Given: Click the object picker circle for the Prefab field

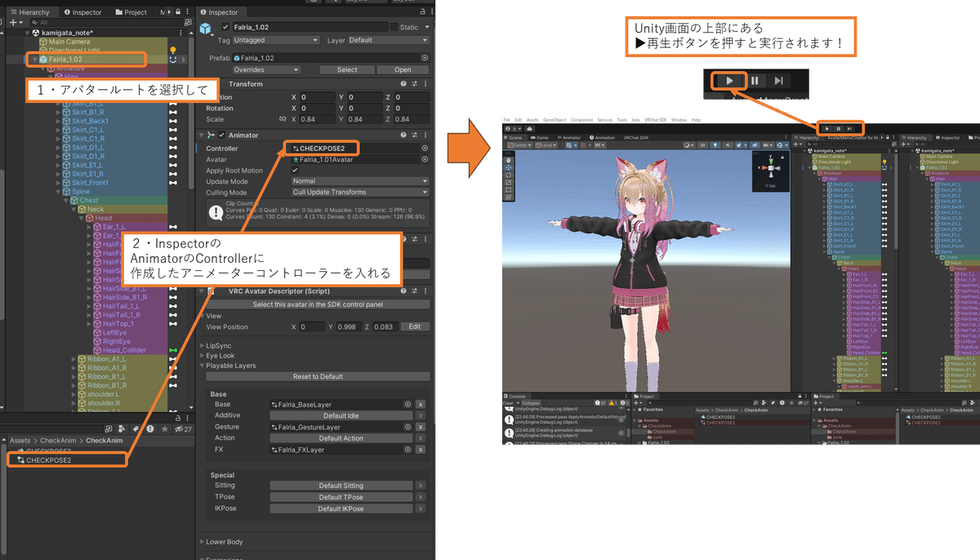Looking at the screenshot, I should pyautogui.click(x=425, y=59).
